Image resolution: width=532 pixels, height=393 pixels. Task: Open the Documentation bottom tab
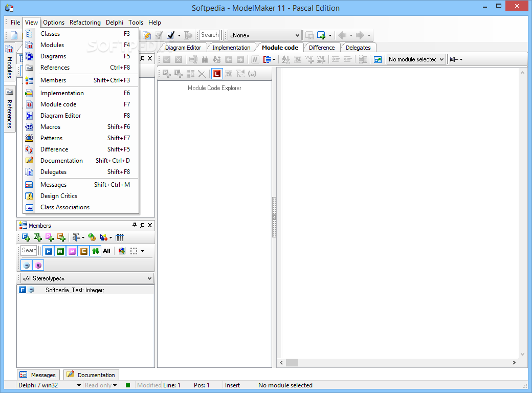click(91, 375)
